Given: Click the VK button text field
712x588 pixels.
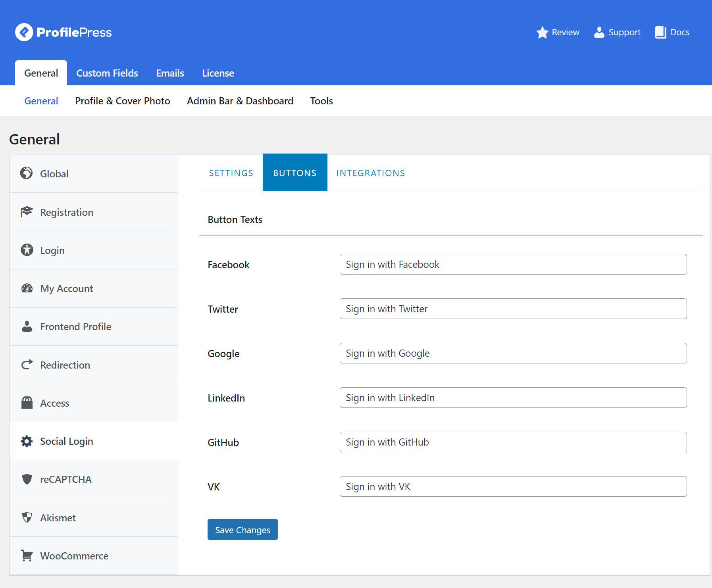Looking at the screenshot, I should coord(513,486).
